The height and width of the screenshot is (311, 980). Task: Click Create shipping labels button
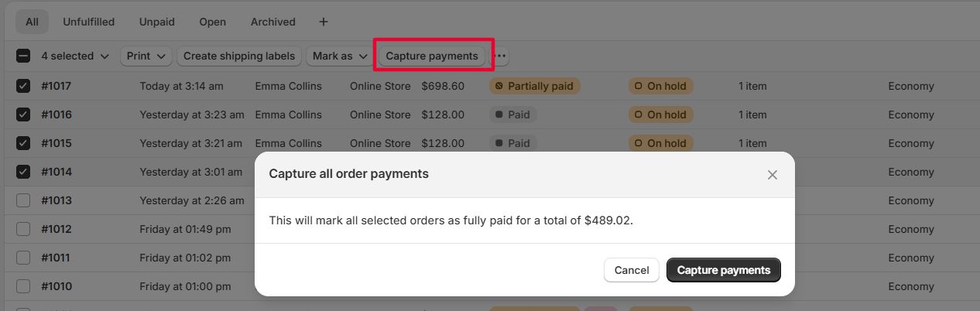(x=239, y=56)
